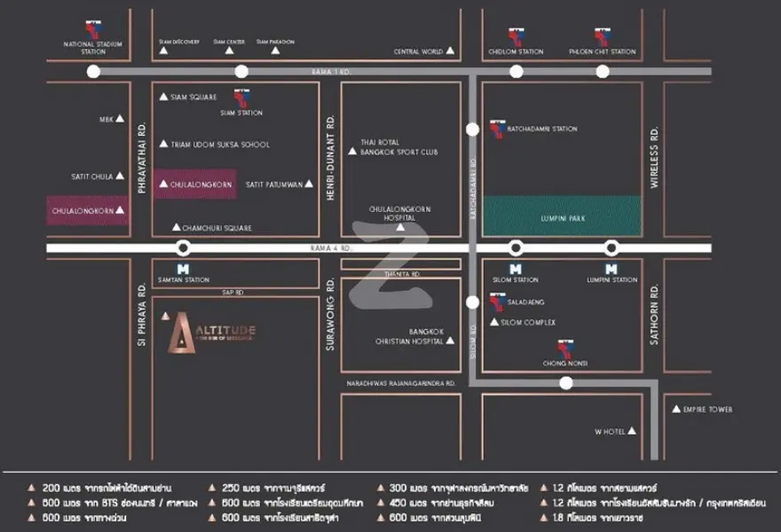Image resolution: width=781 pixels, height=532 pixels.
Task: Click the Bangkok Christian Hospital marker
Action: [450, 340]
